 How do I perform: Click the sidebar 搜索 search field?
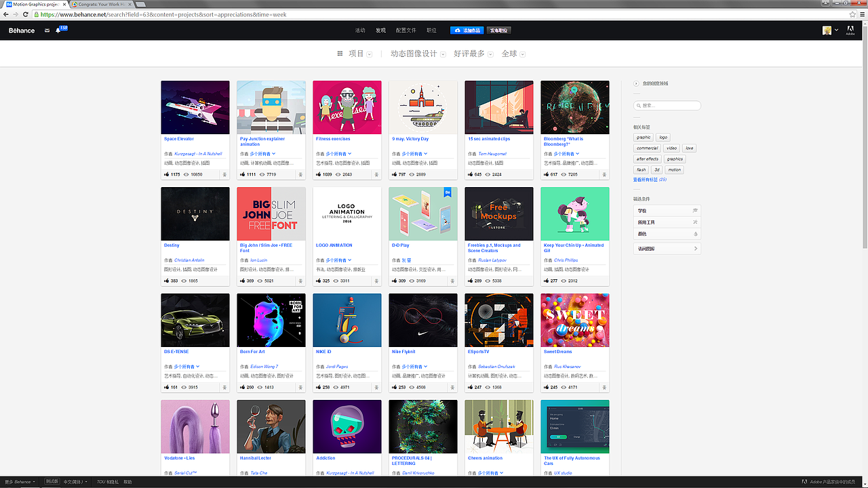click(667, 106)
